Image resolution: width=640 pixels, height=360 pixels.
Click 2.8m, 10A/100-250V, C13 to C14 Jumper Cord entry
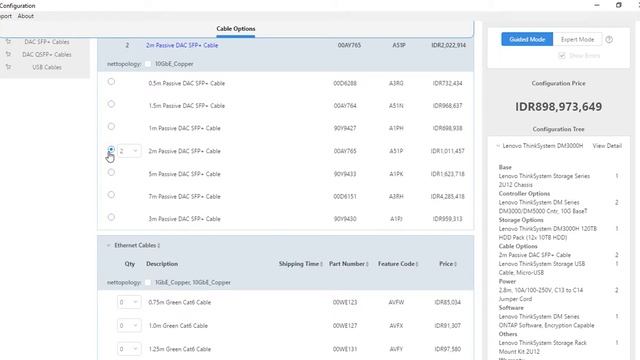tap(541, 294)
